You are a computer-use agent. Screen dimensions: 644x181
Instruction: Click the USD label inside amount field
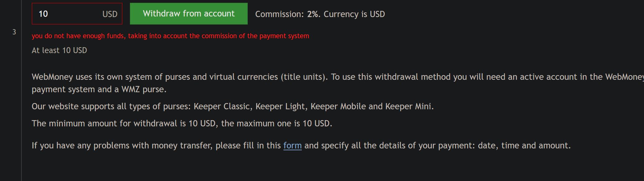110,14
